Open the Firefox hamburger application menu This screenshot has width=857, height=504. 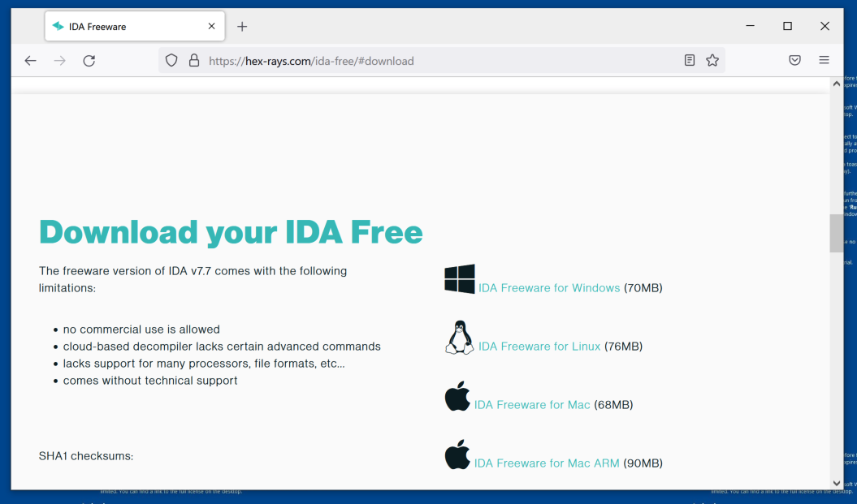[x=824, y=61]
